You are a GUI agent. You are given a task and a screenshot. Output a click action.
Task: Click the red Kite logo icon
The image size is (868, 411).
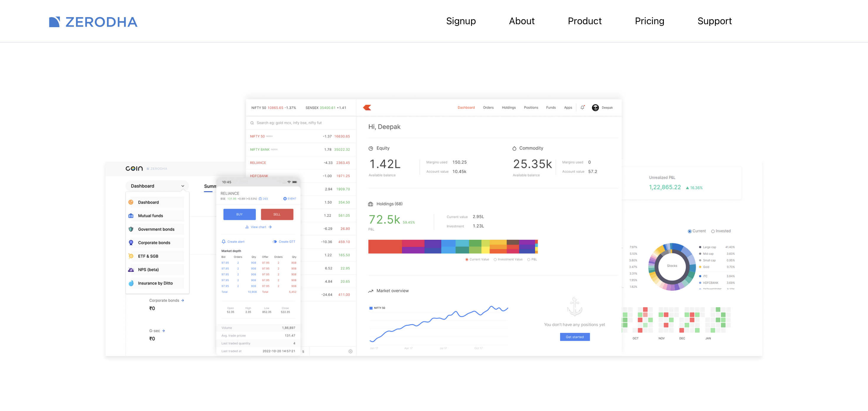(367, 107)
